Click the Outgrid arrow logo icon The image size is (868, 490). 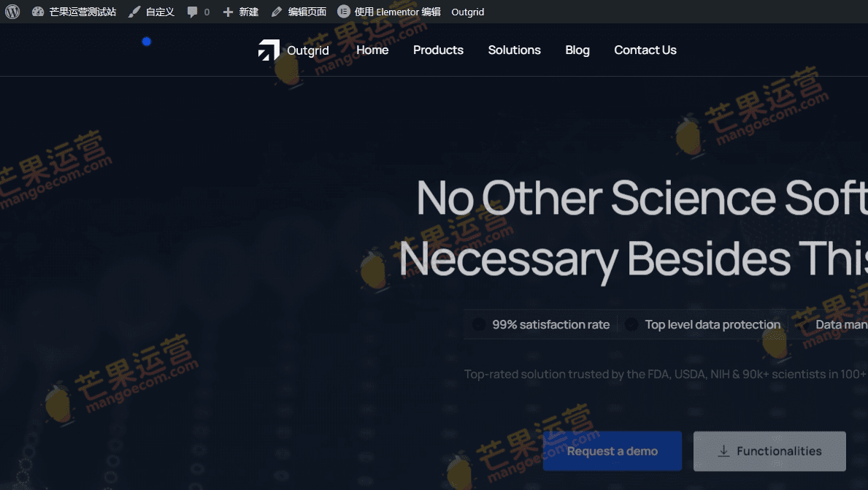(269, 50)
